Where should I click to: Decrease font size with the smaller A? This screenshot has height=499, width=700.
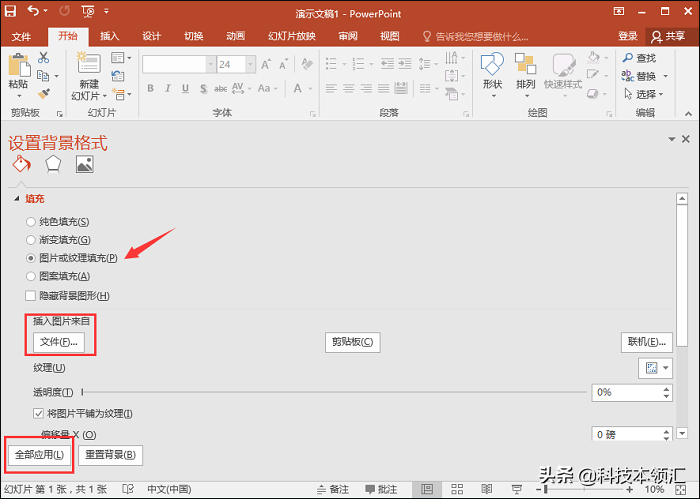point(283,65)
